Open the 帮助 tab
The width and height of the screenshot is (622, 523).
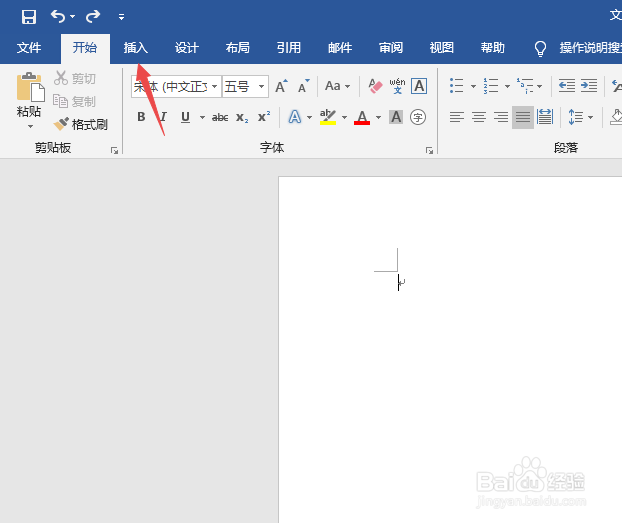coord(493,48)
